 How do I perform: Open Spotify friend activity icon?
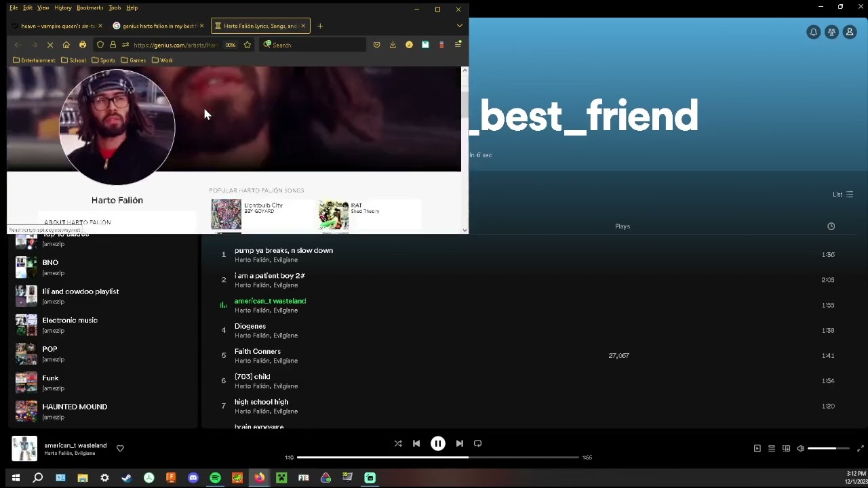coord(831,32)
